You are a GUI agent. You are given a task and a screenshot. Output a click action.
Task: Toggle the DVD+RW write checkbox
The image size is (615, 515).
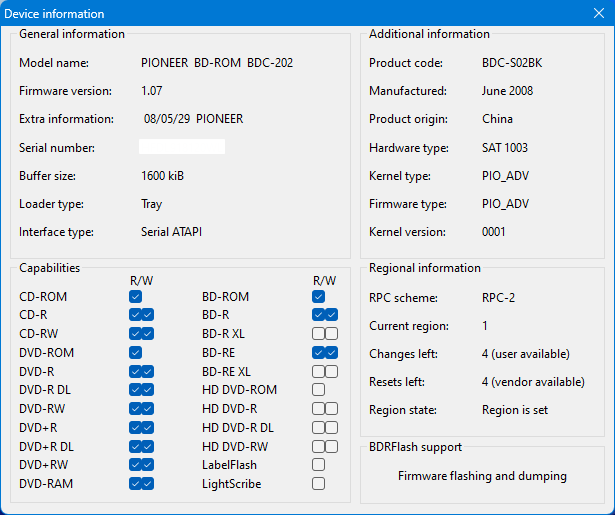pos(148,465)
